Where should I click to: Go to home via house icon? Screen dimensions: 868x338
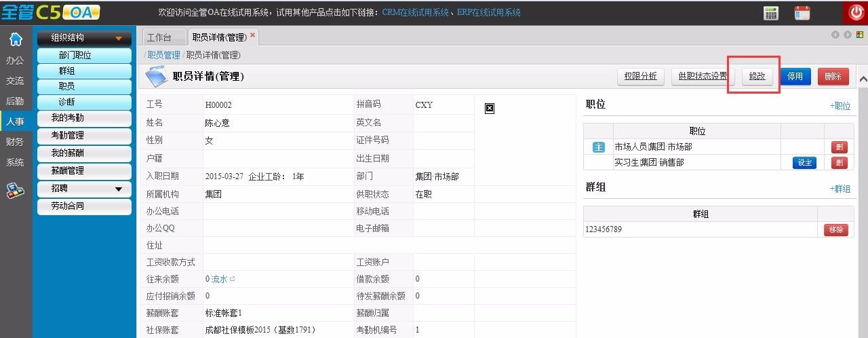(x=15, y=39)
